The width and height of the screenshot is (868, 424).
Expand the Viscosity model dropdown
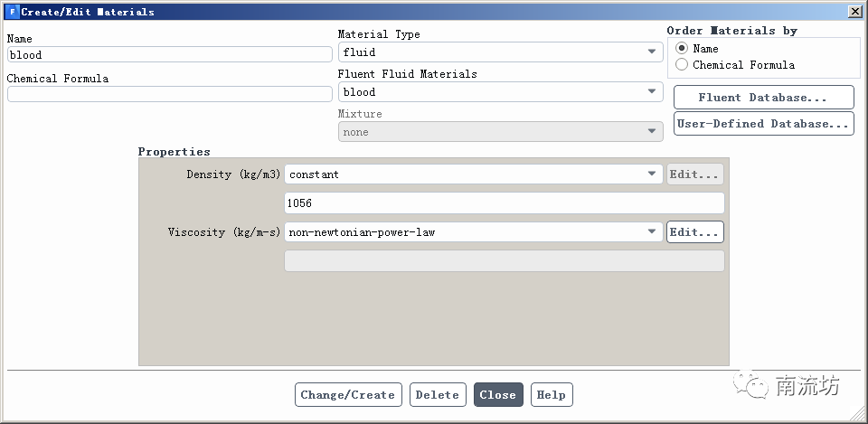pos(474,232)
